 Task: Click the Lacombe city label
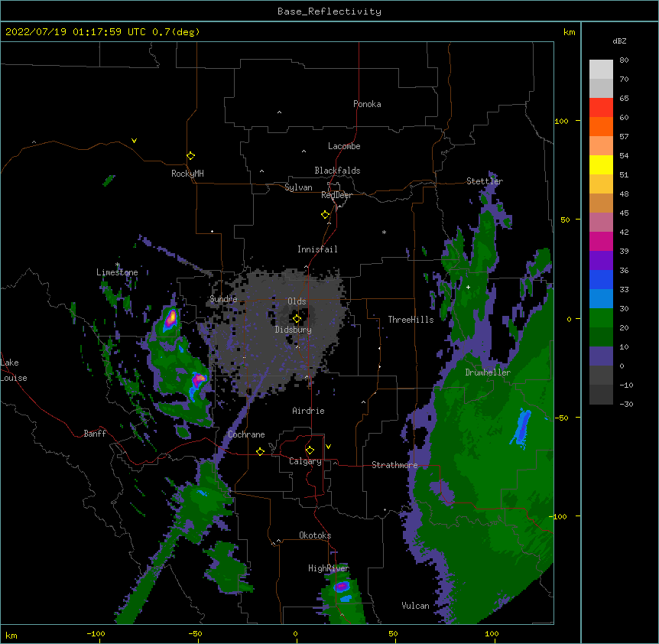pyautogui.click(x=344, y=146)
